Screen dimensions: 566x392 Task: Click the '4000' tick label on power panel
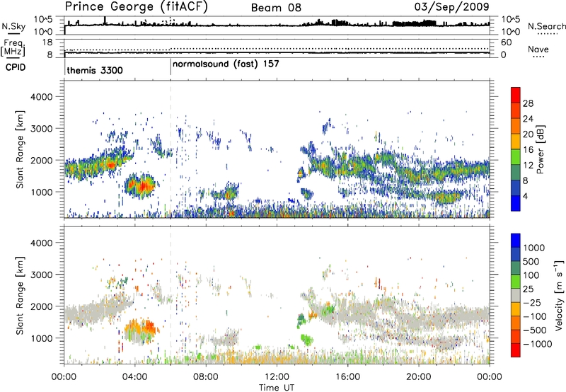[42, 97]
